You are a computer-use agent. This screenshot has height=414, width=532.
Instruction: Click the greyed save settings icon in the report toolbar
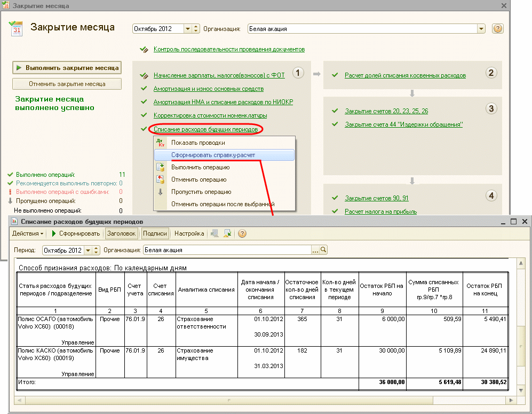point(215,233)
